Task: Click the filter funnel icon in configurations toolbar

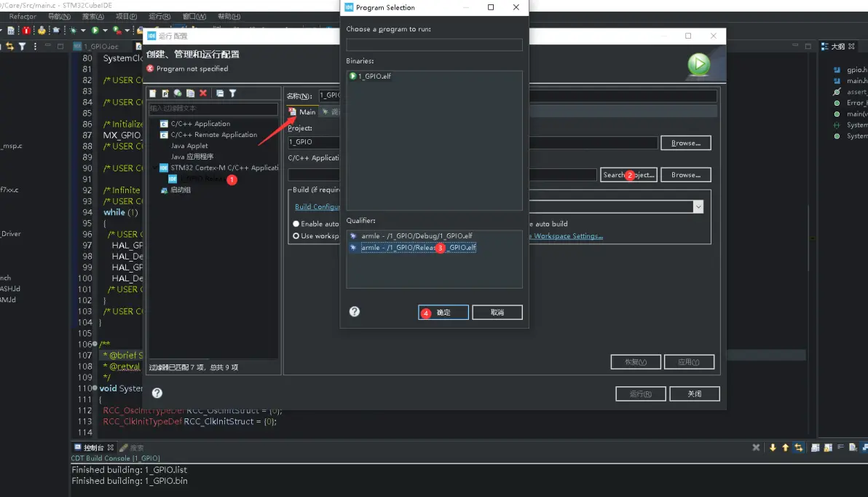Action: (x=232, y=93)
